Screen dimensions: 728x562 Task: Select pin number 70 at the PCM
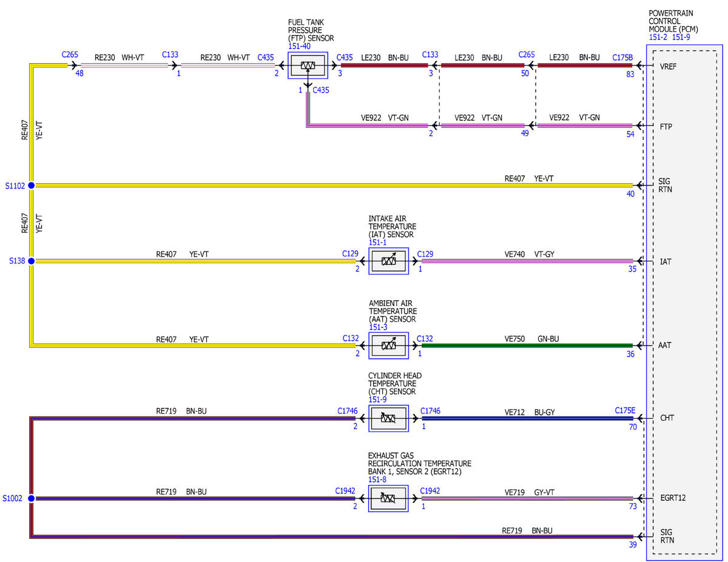pyautogui.click(x=633, y=427)
